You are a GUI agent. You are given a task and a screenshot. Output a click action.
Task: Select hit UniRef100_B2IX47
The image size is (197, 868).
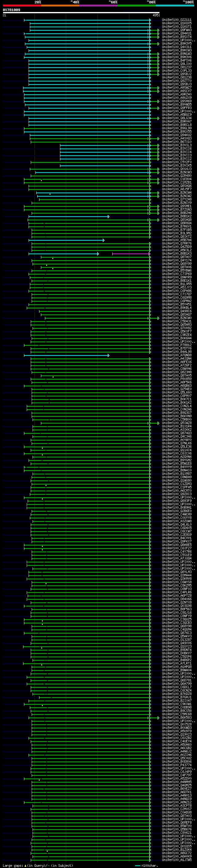pyautogui.click(x=176, y=700)
